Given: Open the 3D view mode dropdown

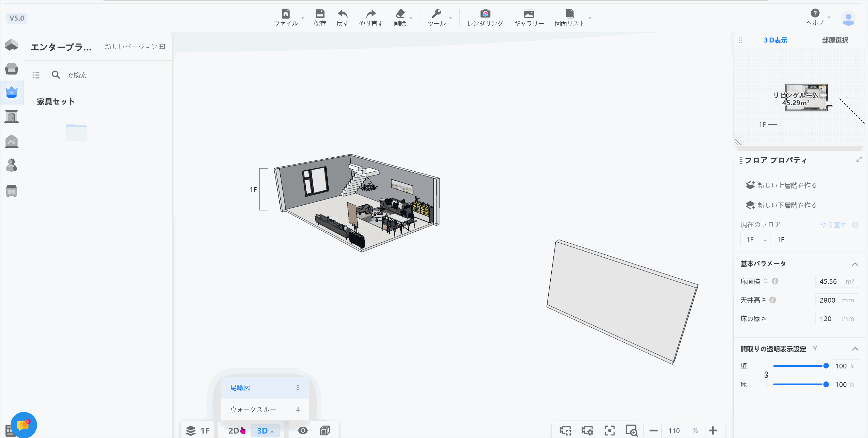Looking at the screenshot, I should click(x=266, y=431).
